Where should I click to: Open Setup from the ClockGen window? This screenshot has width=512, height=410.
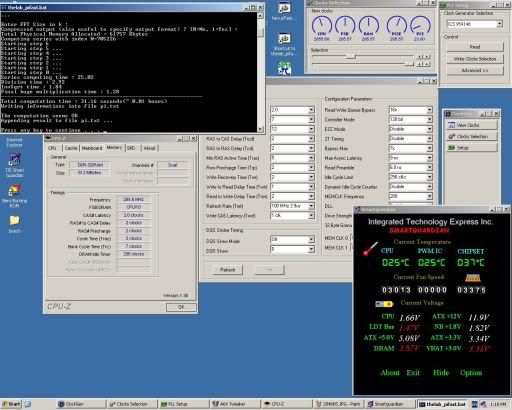click(x=472, y=148)
